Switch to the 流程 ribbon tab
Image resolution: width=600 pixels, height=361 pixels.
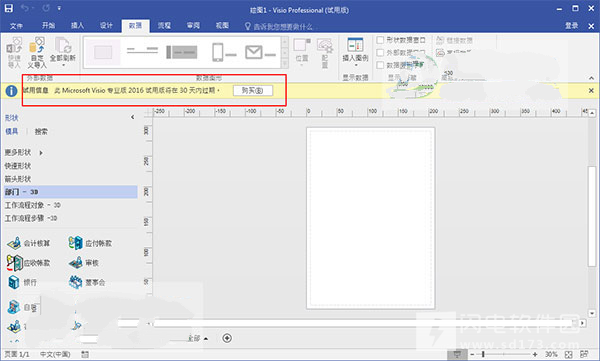click(x=164, y=25)
